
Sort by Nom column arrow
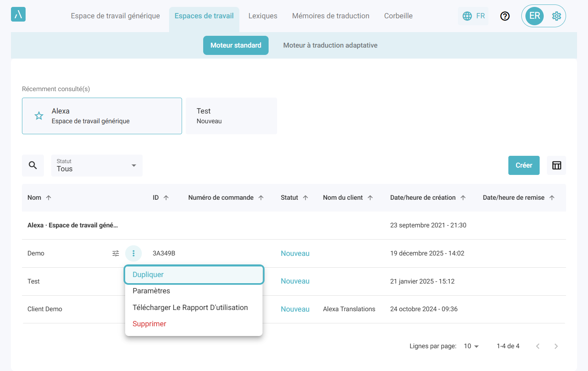pos(49,198)
